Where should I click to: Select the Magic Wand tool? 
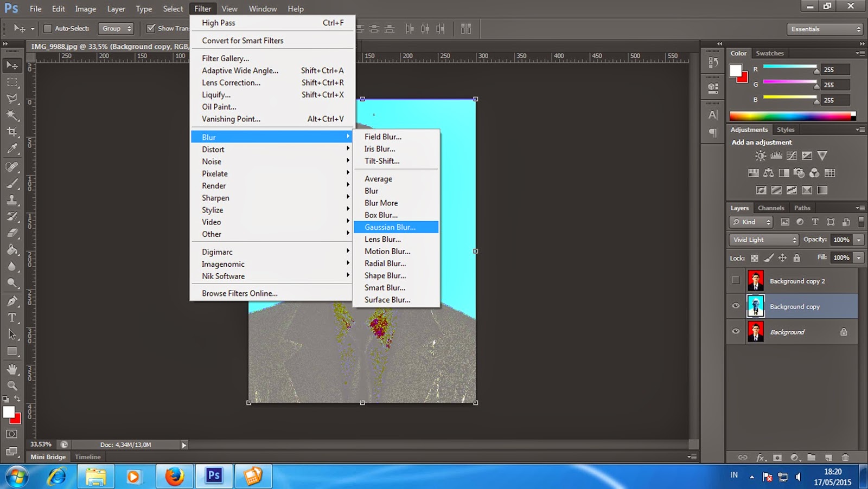pyautogui.click(x=12, y=115)
